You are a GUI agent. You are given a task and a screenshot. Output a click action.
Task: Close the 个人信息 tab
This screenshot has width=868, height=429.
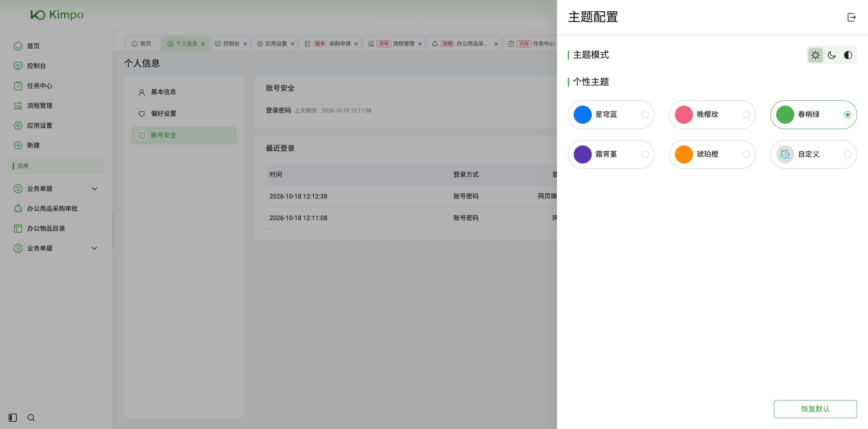(203, 44)
